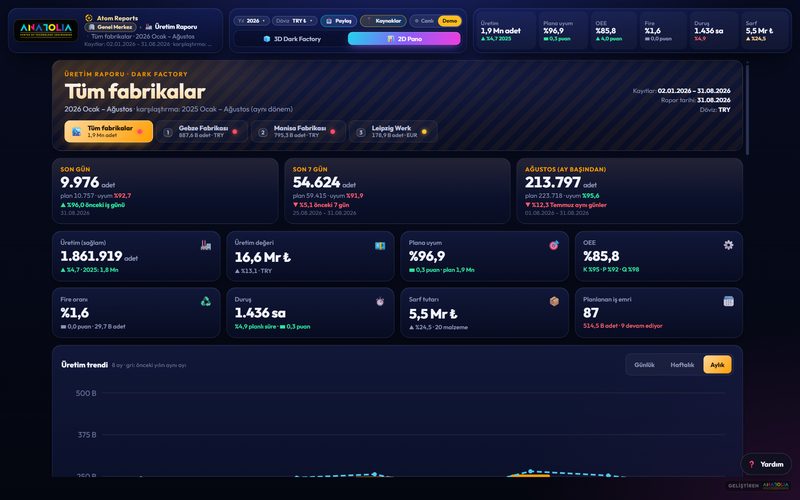
Task: Click the gear icon on OEE card
Action: pos(729,245)
